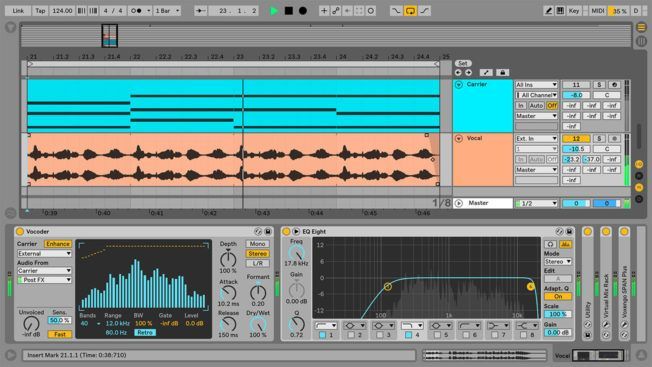Solo the Carrier track
652x367 pixels.
[x=599, y=85]
